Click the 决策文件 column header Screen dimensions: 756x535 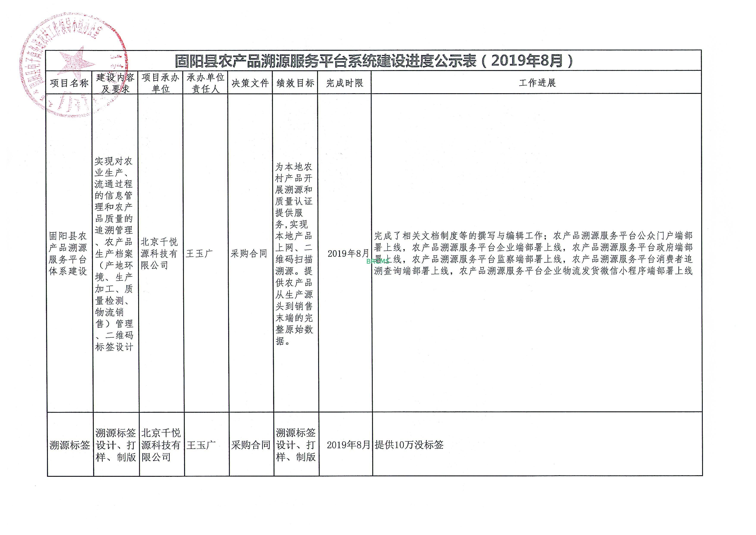(x=250, y=83)
